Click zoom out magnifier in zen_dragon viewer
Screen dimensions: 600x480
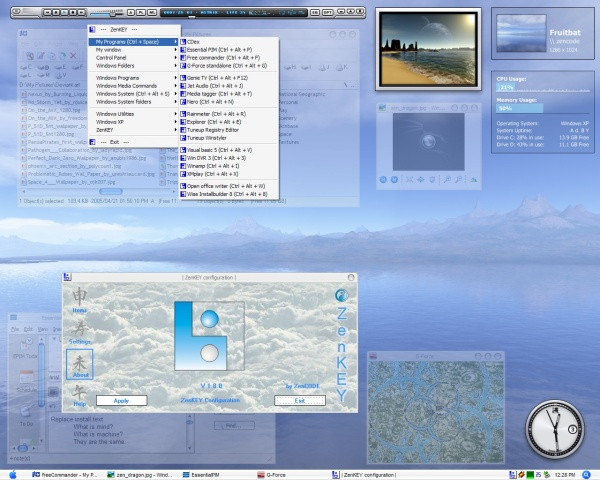pos(458,179)
